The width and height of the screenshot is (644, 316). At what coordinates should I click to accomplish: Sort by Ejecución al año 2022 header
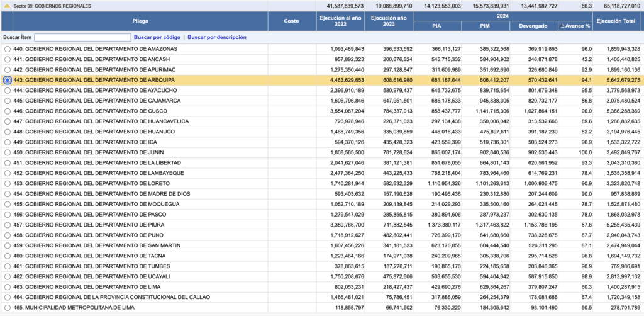click(339, 21)
